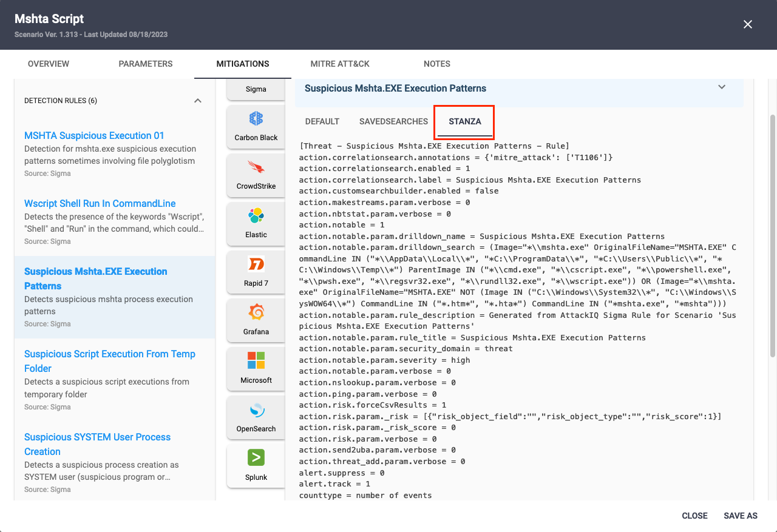Collapse the Suspicious Mshta.EXE rule header chevron

tap(722, 87)
